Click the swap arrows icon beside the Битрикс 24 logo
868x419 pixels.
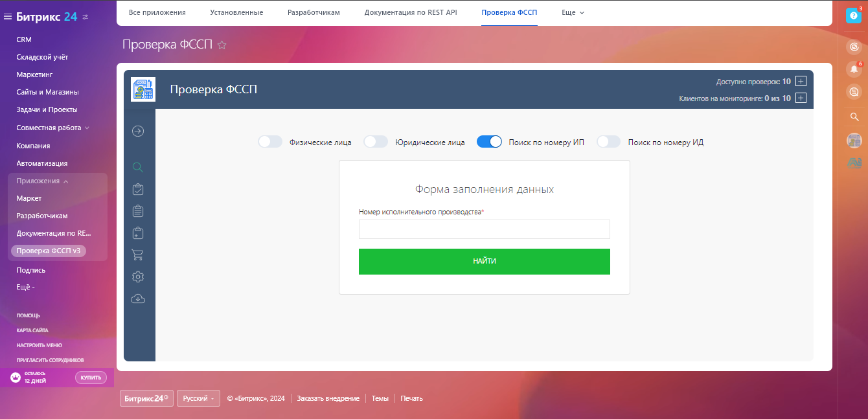coord(86,17)
